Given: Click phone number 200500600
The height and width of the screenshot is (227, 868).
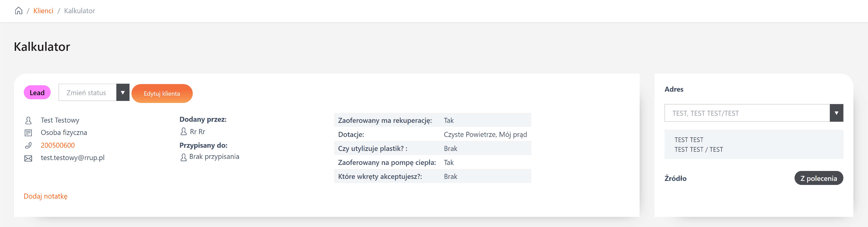Looking at the screenshot, I should (58, 145).
